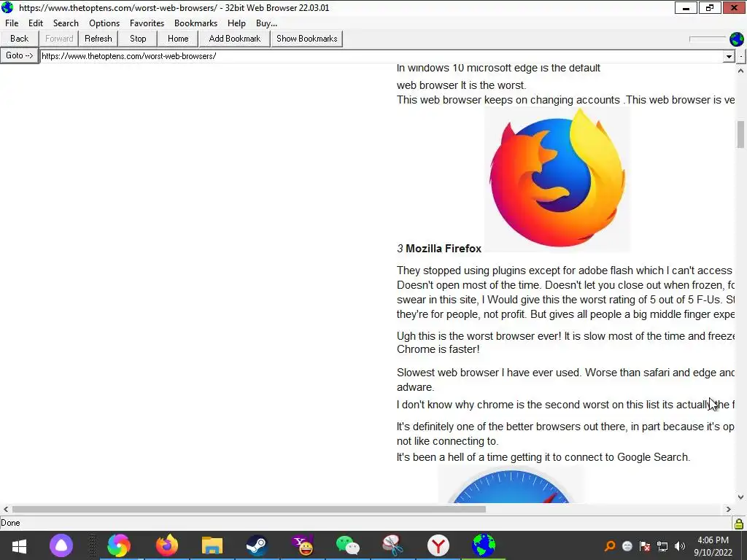Click Show Bookmarks
Screen dimensions: 747x560
pos(307,39)
